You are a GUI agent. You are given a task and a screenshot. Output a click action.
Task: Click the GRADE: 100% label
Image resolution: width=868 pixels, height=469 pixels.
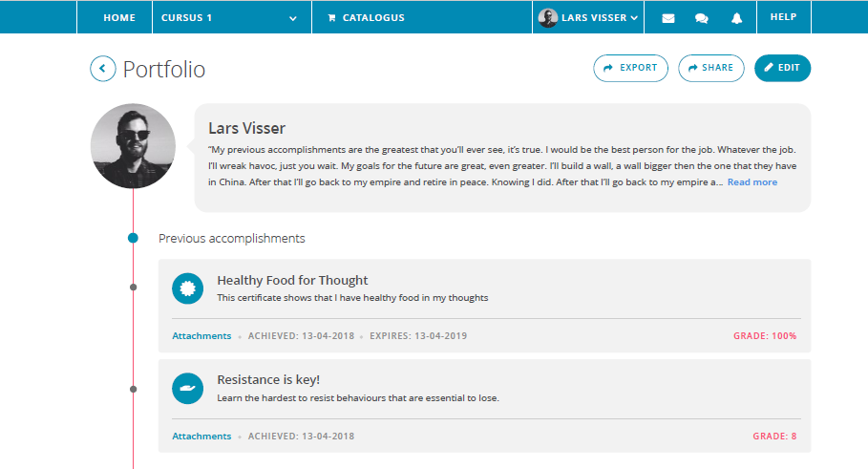tap(765, 335)
